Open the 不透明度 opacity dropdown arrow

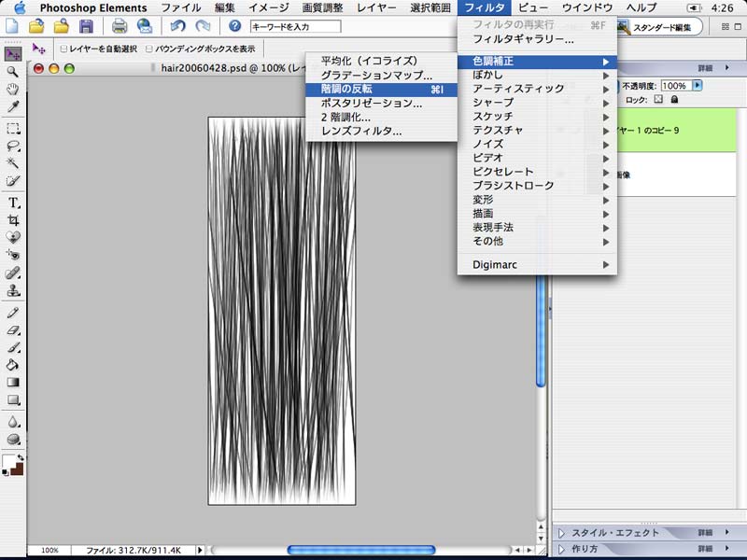[698, 85]
